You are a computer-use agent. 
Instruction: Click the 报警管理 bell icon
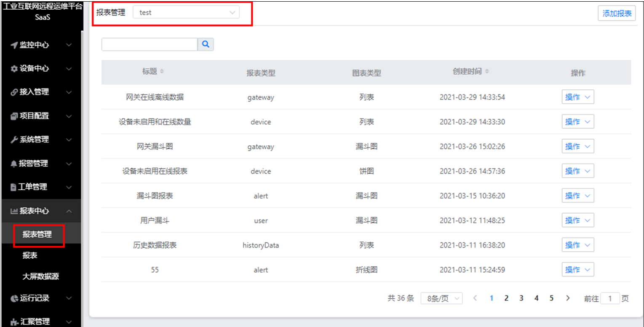(14, 163)
